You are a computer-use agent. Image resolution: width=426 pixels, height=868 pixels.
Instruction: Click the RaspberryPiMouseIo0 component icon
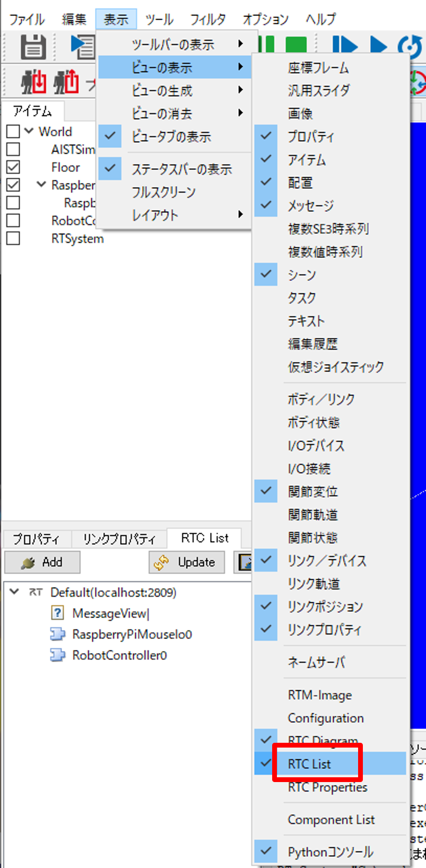pyautogui.click(x=57, y=634)
